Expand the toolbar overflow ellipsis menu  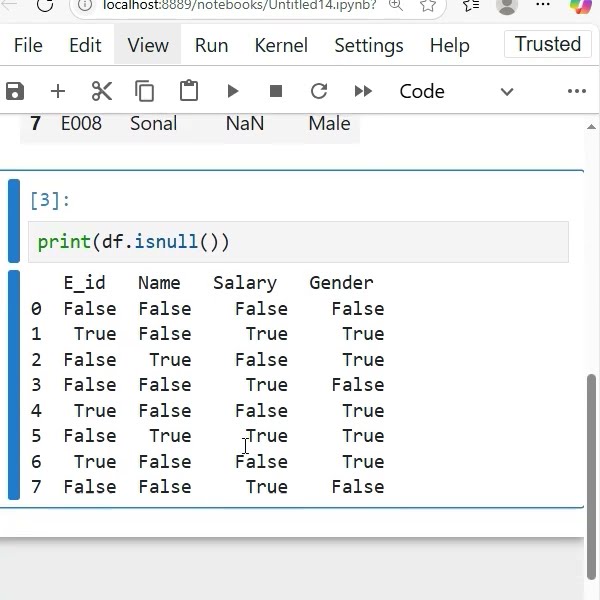(x=577, y=91)
